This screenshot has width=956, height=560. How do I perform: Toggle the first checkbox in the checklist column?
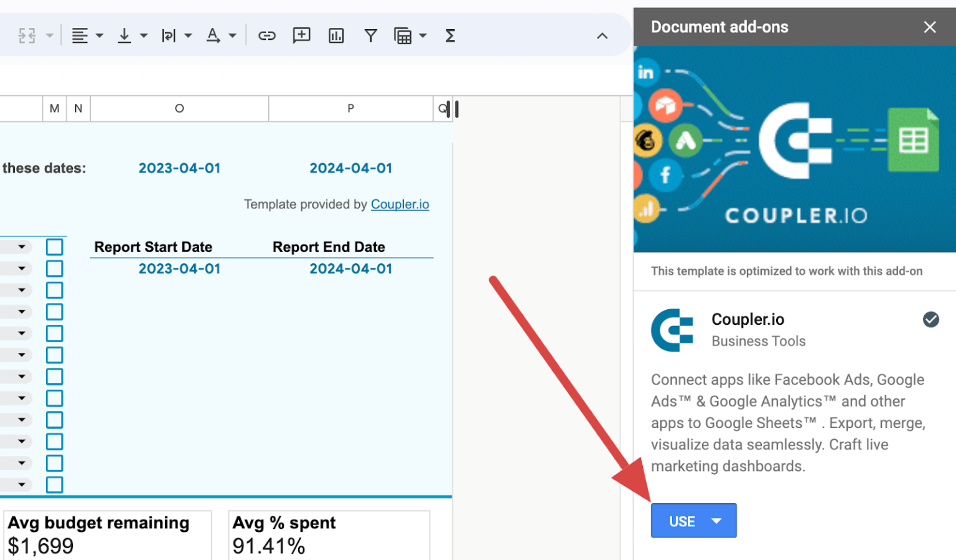point(54,246)
